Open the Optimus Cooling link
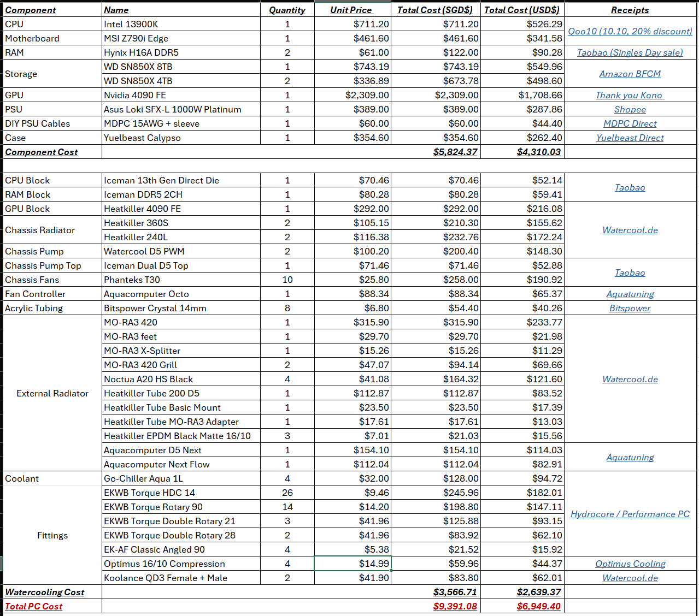This screenshot has width=699, height=616. pyautogui.click(x=630, y=564)
